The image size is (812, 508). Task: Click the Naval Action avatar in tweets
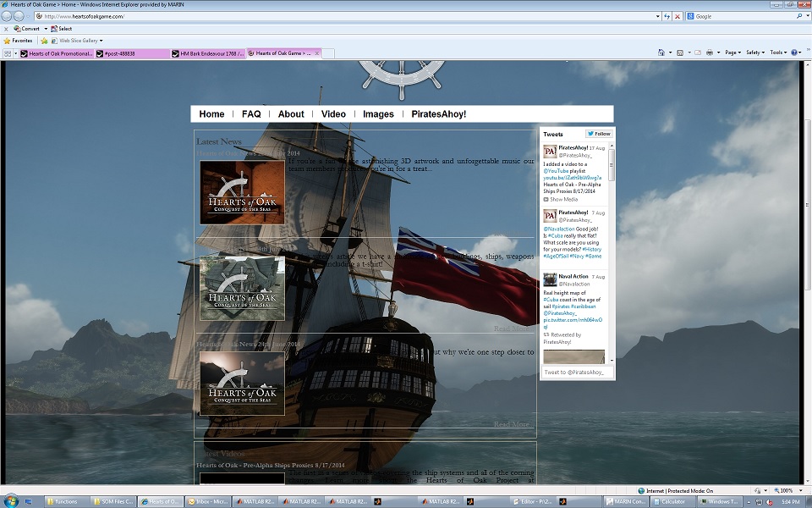[550, 279]
